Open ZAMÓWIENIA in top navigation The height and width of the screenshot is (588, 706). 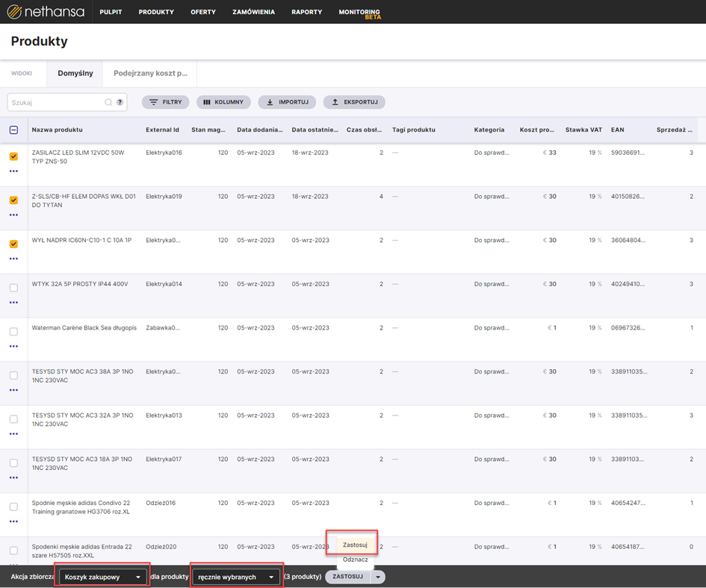coord(253,12)
